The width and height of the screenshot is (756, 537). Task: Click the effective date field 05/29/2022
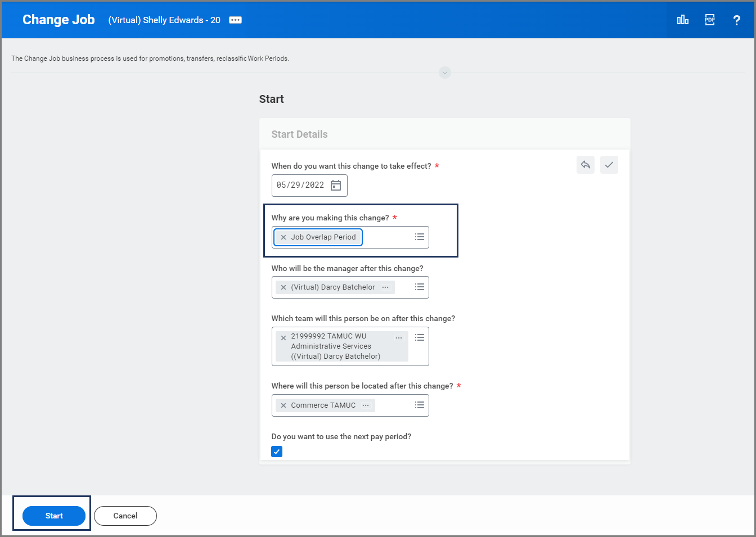click(x=300, y=186)
